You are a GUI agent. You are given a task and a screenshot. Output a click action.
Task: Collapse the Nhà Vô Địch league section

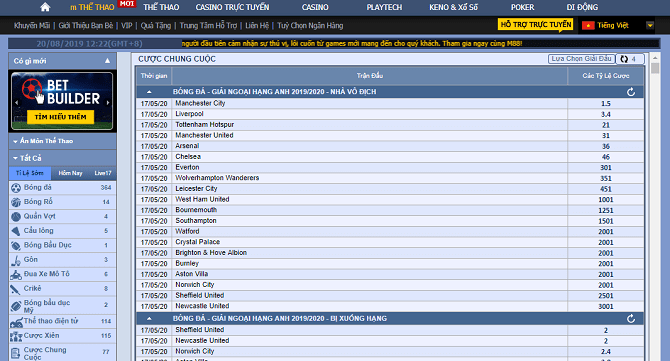click(149, 92)
